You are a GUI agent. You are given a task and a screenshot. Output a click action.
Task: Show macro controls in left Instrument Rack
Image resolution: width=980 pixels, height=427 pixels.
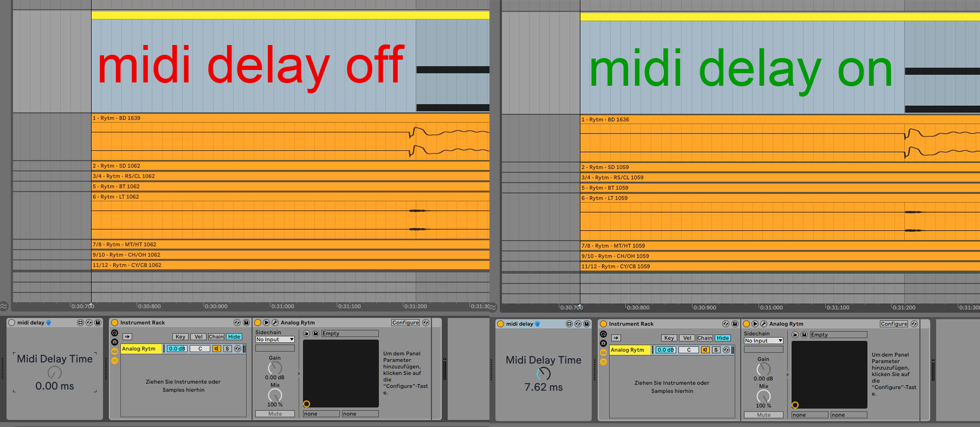pos(114,333)
